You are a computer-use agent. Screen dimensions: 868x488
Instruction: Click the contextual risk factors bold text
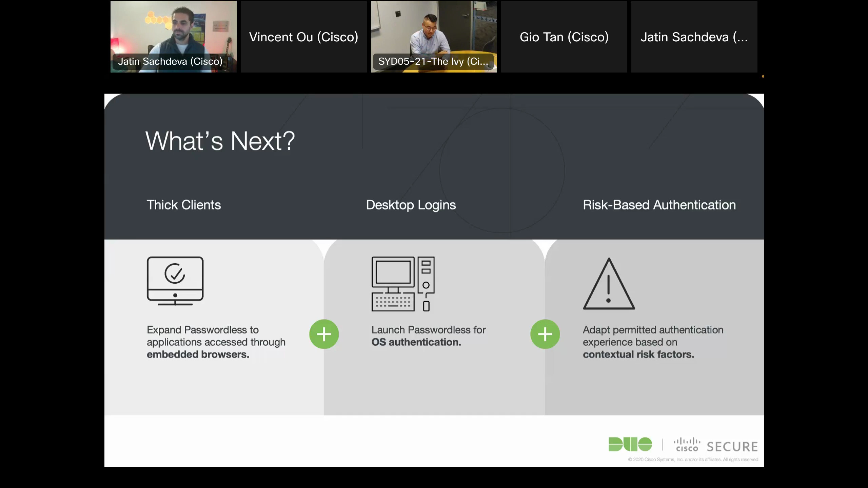pyautogui.click(x=638, y=354)
